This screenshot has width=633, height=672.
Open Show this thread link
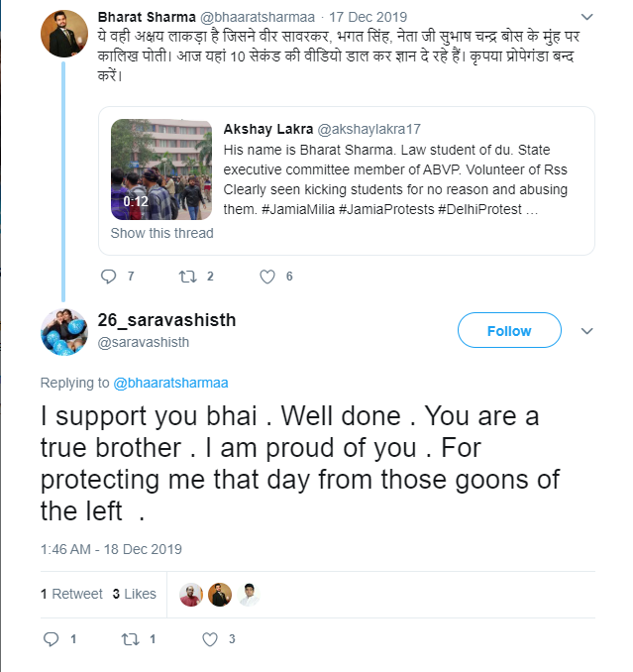coord(161,233)
